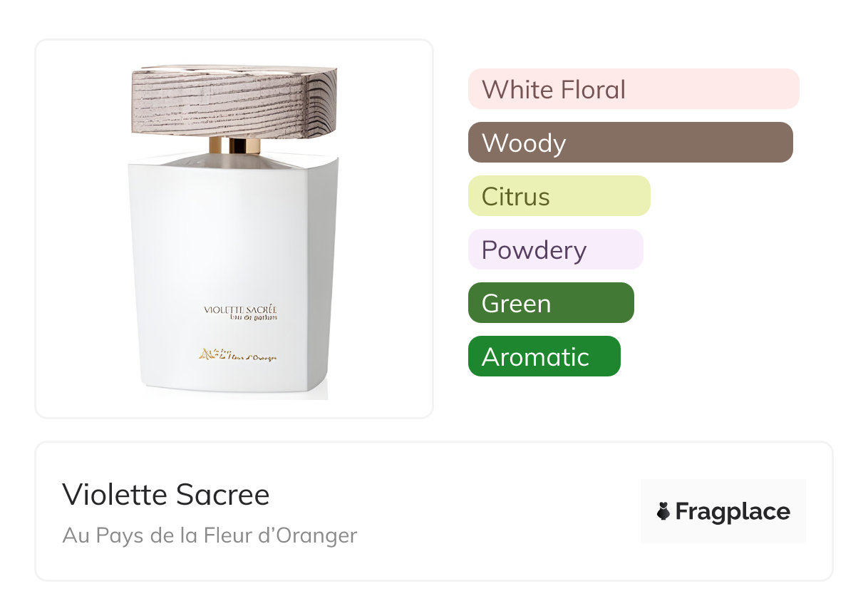The width and height of the screenshot is (868, 616).
Task: Click the grey tapered shoulder of the bottle
Action: pyautogui.click(x=234, y=160)
